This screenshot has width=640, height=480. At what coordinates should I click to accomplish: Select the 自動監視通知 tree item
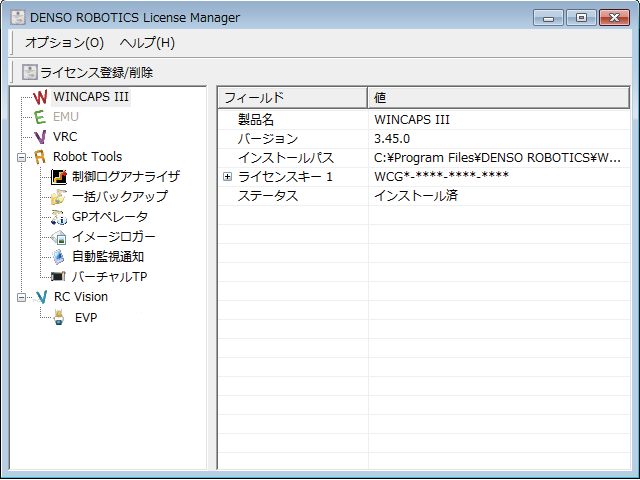[x=108, y=257]
